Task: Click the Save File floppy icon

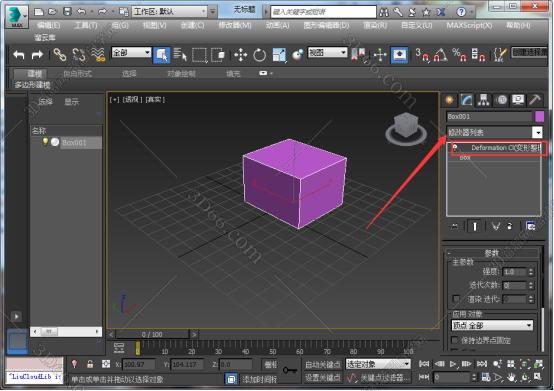Action: pyautogui.click(x=67, y=12)
